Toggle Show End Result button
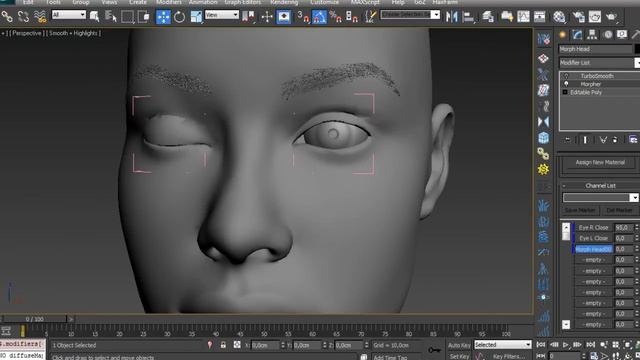This screenshot has height=360, width=640. pyautogui.click(x=585, y=140)
